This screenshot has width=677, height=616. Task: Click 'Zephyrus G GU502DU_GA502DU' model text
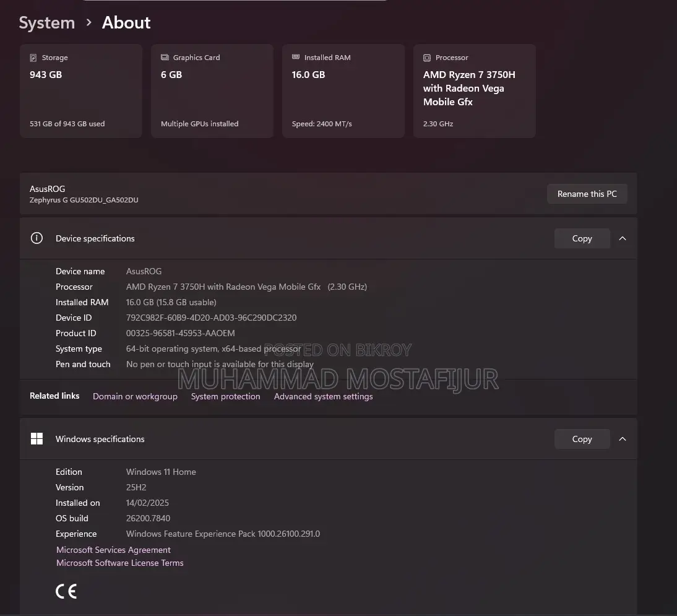coord(84,200)
